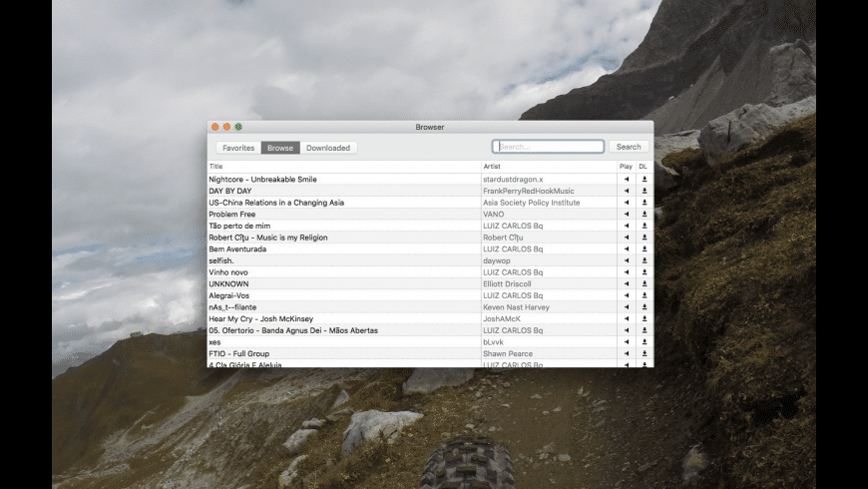Select artist 'Asia Society Policy Institute'
Viewport: 868px width, 489px height.
[532, 203]
